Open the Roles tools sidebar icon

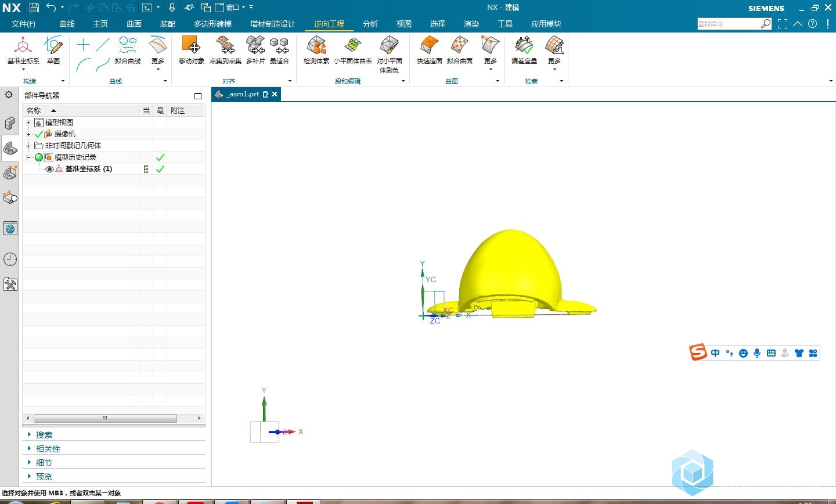pyautogui.click(x=10, y=284)
